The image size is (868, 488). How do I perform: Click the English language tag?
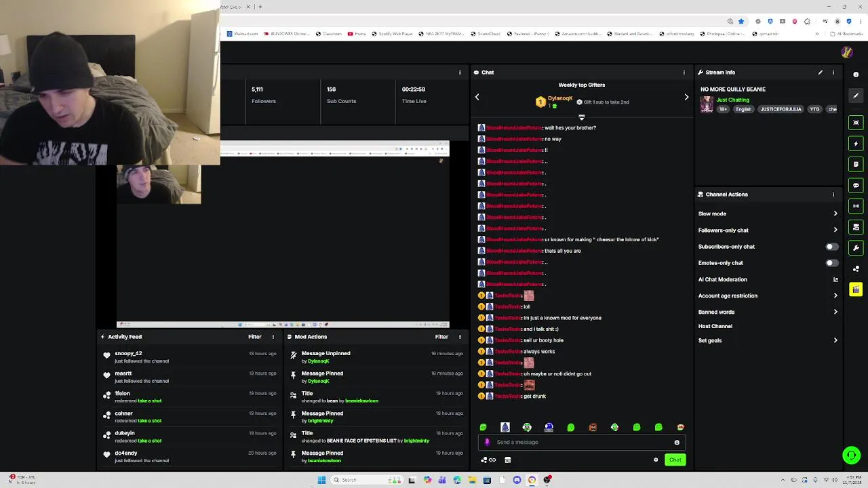click(744, 109)
